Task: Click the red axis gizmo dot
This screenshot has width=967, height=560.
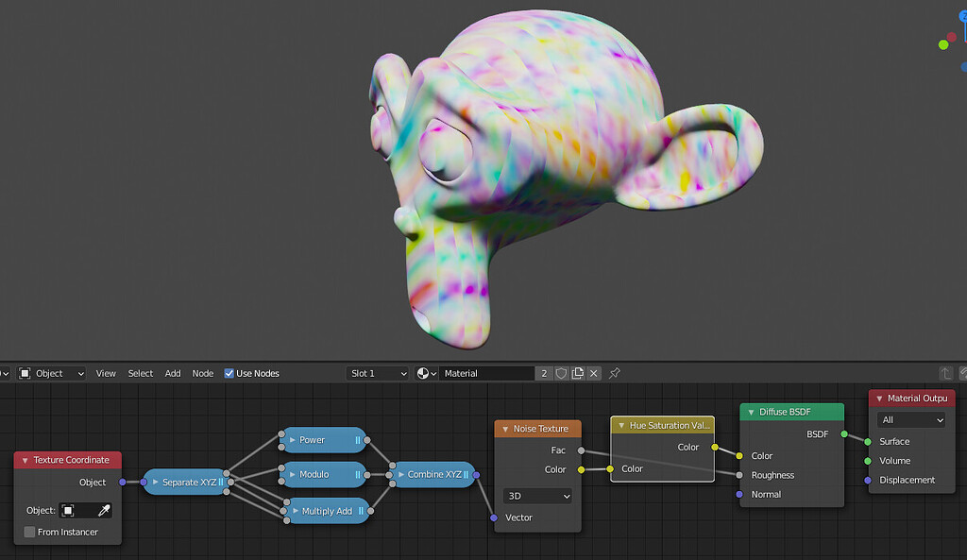Action: 952,37
